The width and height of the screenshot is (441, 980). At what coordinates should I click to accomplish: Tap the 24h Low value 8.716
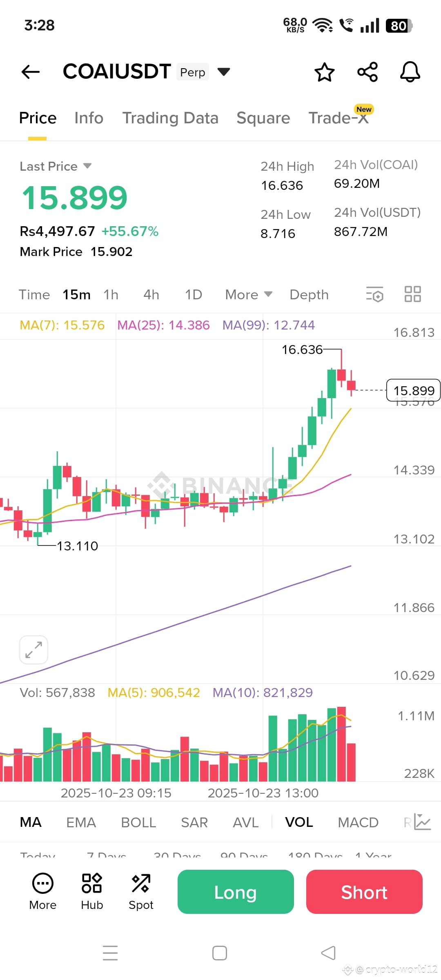(278, 234)
